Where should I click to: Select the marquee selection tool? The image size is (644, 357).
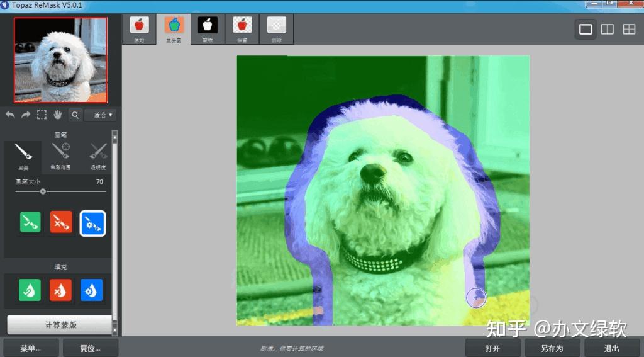[x=42, y=115]
